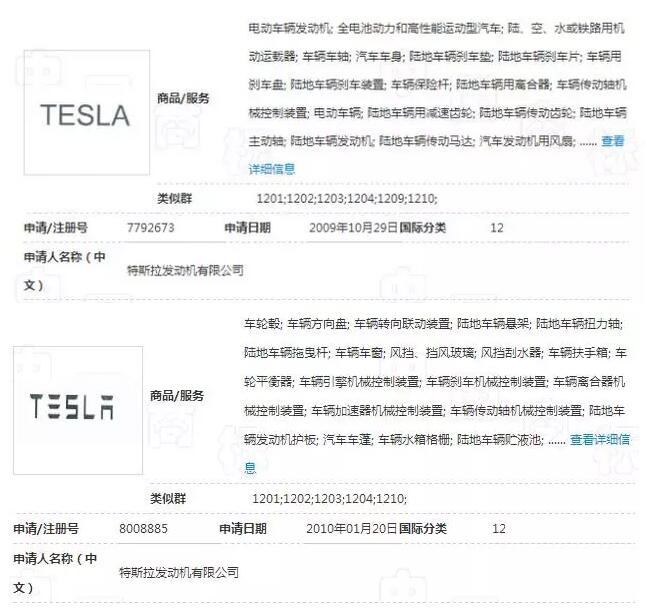The height and width of the screenshot is (610, 647).
Task: Click similar group codes ending with 1209;1210
Action: point(347,199)
